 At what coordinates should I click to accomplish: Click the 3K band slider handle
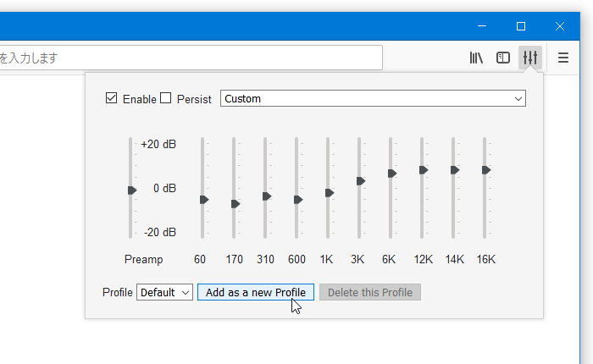[x=361, y=181]
